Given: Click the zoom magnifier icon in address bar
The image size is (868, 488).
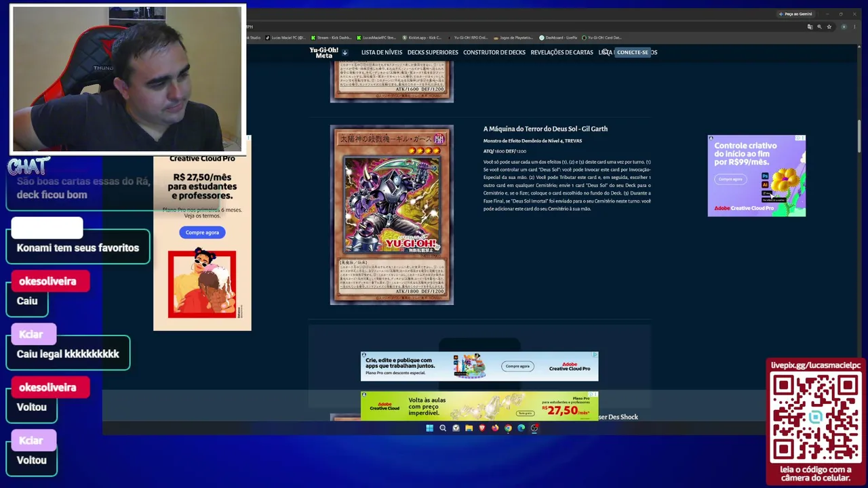Looking at the screenshot, I should (819, 27).
